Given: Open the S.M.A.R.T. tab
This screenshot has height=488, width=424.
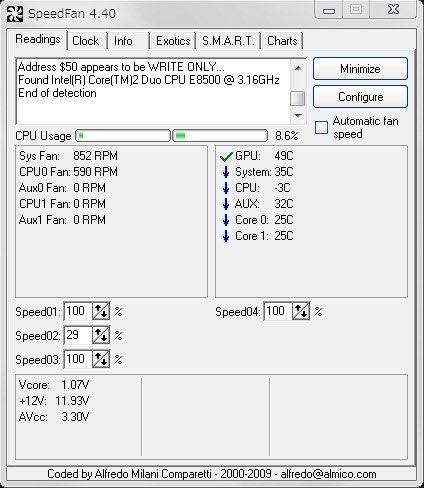Looking at the screenshot, I should (228, 41).
